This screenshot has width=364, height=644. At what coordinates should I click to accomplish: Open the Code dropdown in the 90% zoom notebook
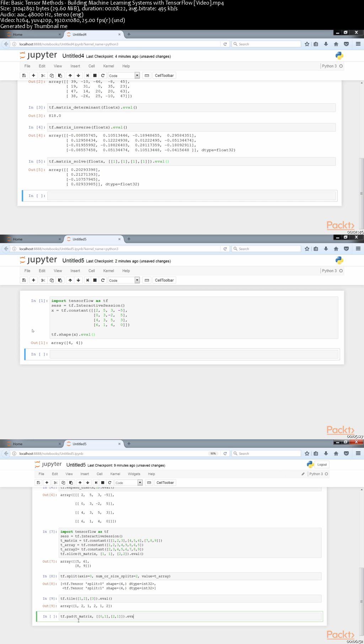coord(128,483)
